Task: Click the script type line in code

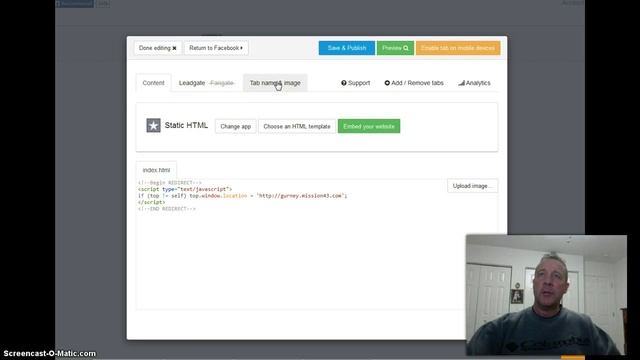Action: pyautogui.click(x=185, y=189)
